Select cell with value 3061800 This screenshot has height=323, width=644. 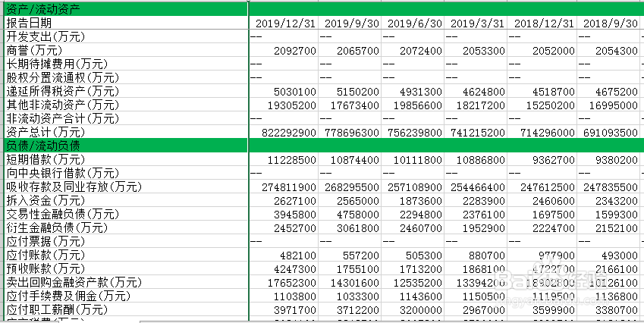[350, 227]
